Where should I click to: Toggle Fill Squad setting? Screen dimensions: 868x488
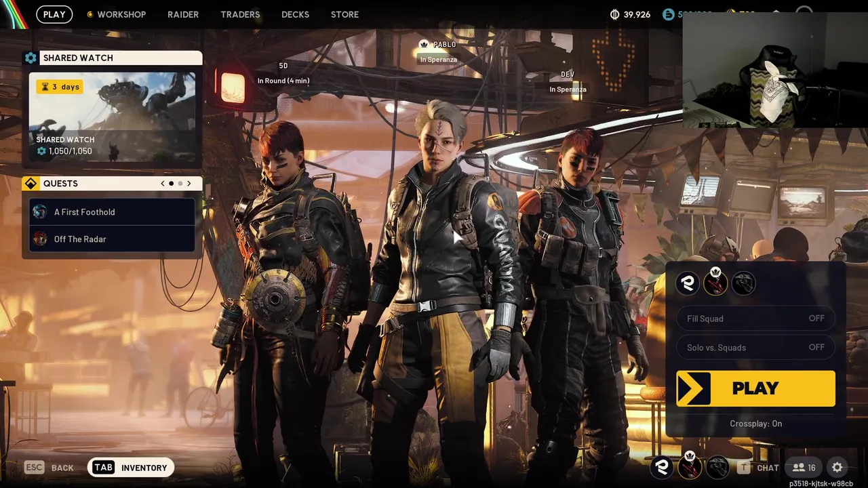click(x=756, y=319)
